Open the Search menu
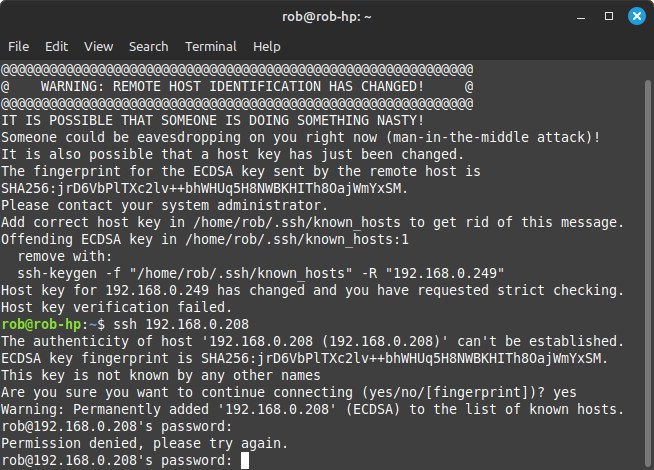The width and height of the screenshot is (654, 470). (148, 46)
